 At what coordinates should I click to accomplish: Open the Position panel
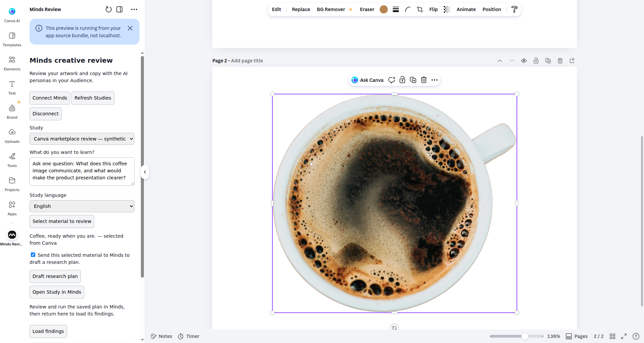(x=492, y=9)
